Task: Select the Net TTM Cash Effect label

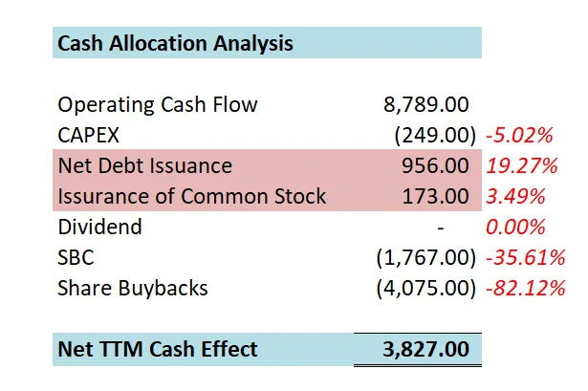Action: tap(158, 348)
